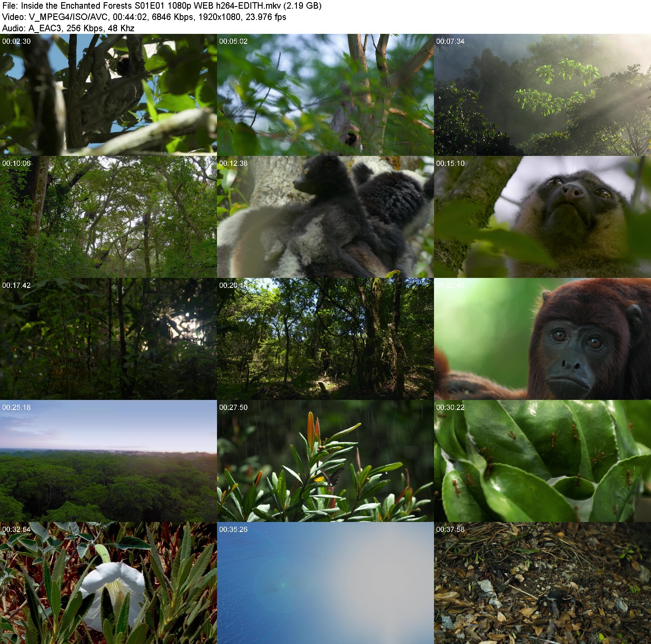Click the Audio info line

(x=68, y=28)
